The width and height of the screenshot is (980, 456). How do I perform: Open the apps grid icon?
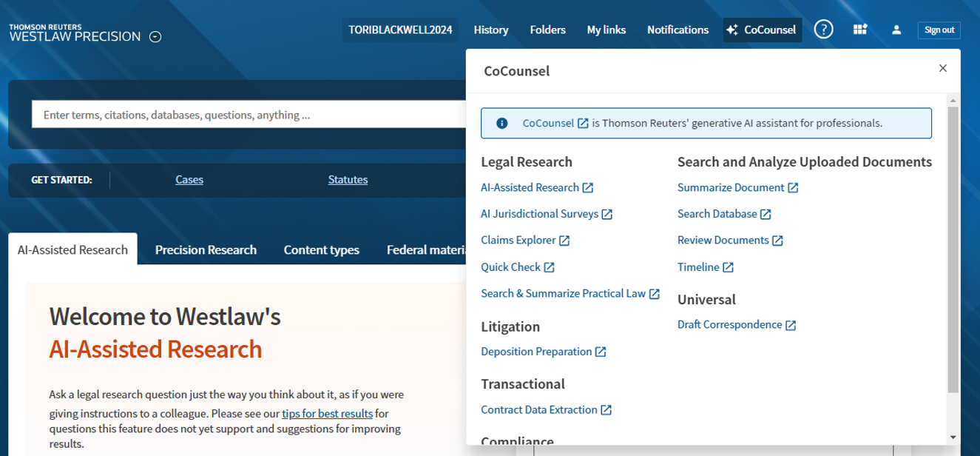859,30
